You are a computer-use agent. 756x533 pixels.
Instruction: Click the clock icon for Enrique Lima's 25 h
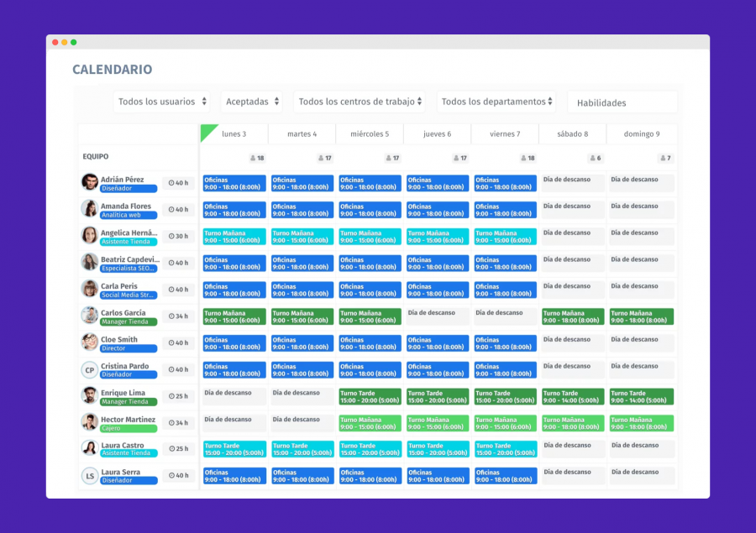[171, 396]
